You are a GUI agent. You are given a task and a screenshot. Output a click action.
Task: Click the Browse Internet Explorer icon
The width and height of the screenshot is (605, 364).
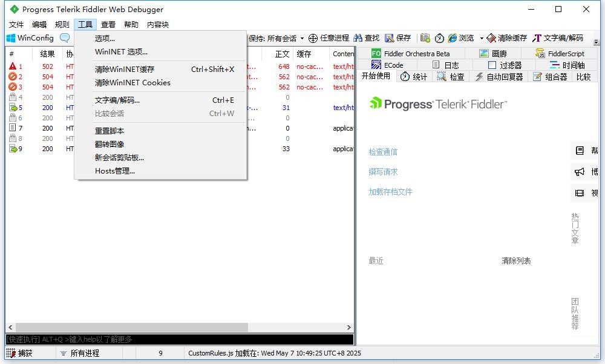click(452, 37)
